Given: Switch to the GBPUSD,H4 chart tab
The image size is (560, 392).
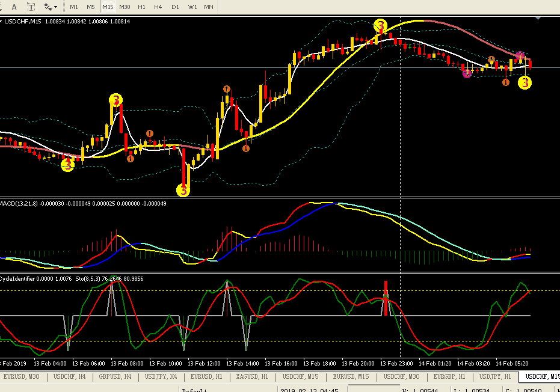Looking at the screenshot, I should point(115,376).
